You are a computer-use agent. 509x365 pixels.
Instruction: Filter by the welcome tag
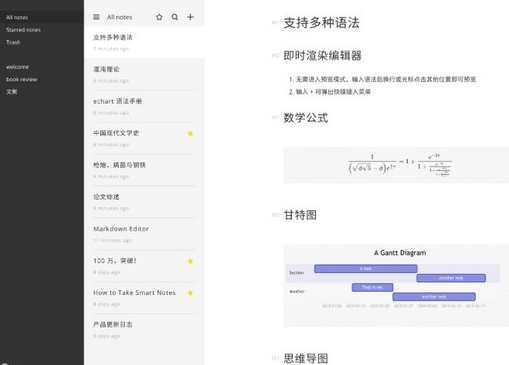coord(17,67)
